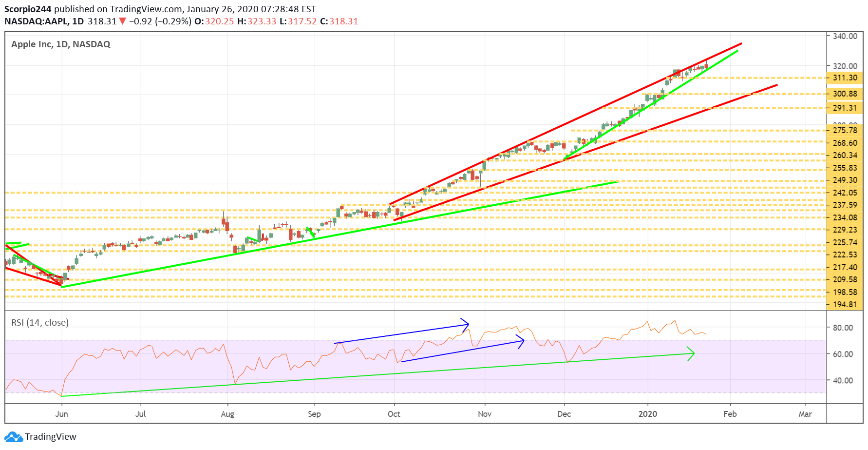This screenshot has width=868, height=450.
Task: Click the Jul label on time axis
Action: click(x=141, y=414)
